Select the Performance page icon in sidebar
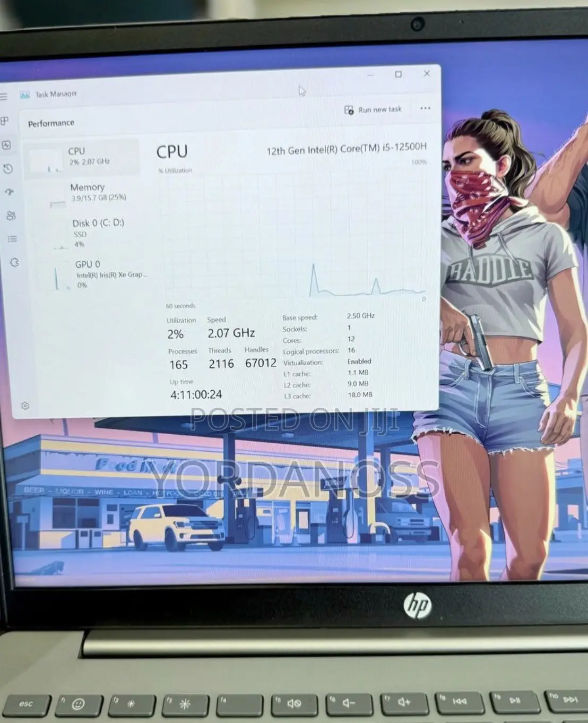The width and height of the screenshot is (588, 723). click(x=6, y=145)
